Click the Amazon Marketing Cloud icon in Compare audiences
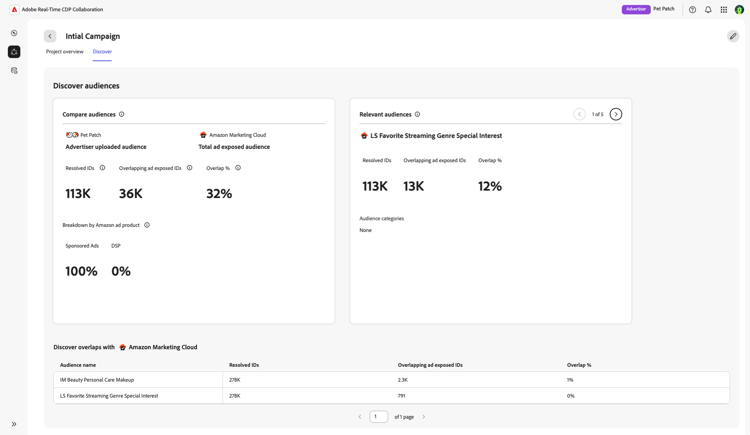Screen dimensions: 750x435 [x=203, y=135]
